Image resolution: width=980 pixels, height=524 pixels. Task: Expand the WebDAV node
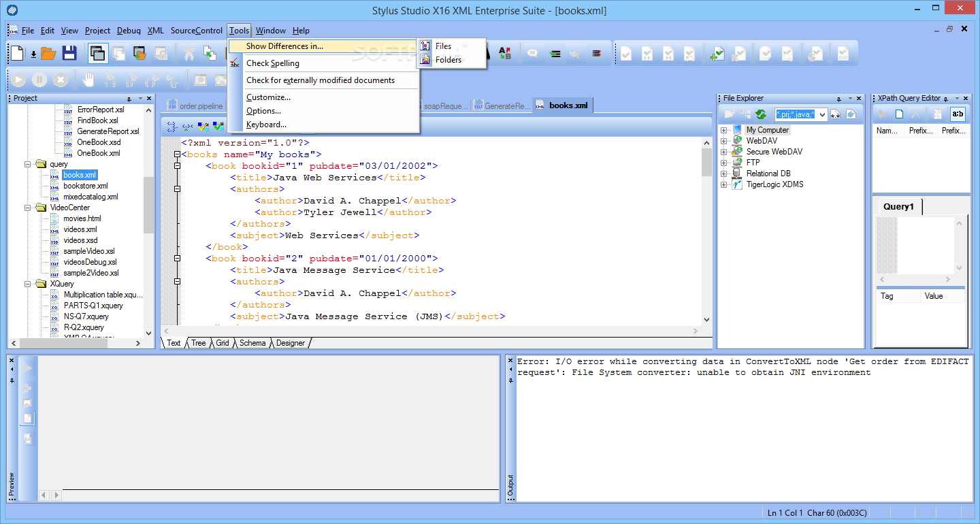[724, 141]
